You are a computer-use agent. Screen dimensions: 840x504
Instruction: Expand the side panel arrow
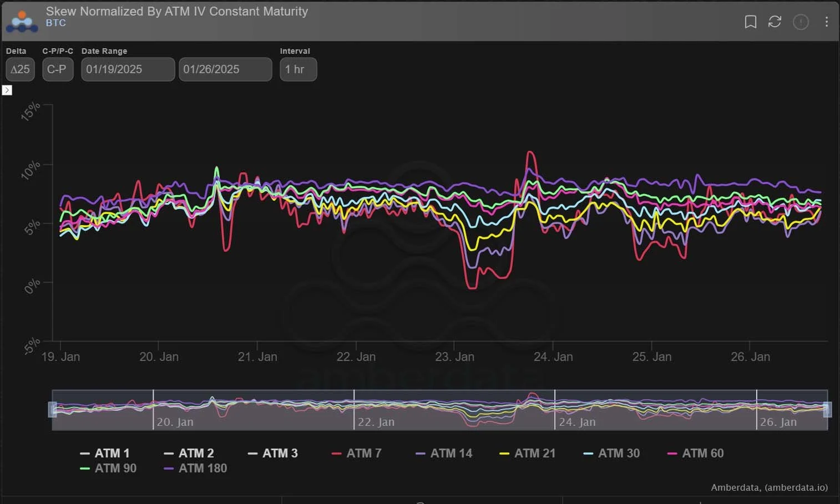tap(7, 90)
